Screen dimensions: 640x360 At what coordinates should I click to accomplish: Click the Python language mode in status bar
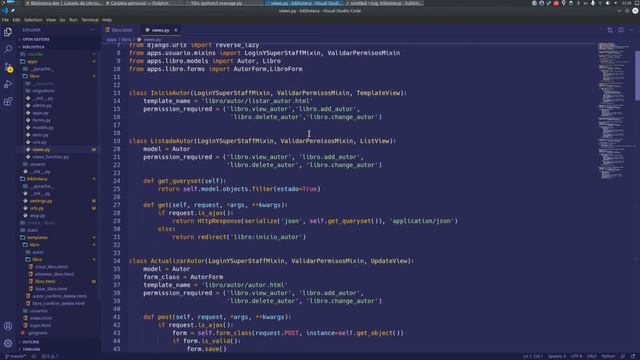608,356
